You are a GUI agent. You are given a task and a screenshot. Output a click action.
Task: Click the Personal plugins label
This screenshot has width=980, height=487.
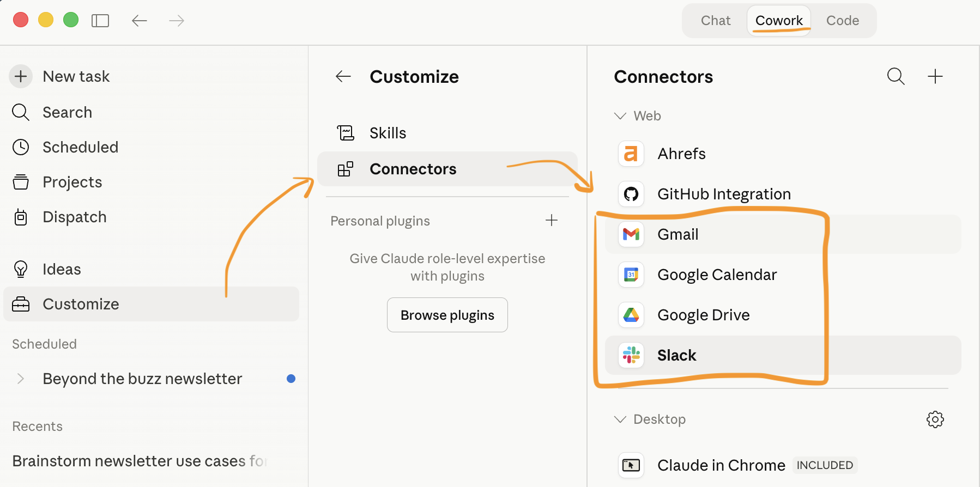(380, 221)
